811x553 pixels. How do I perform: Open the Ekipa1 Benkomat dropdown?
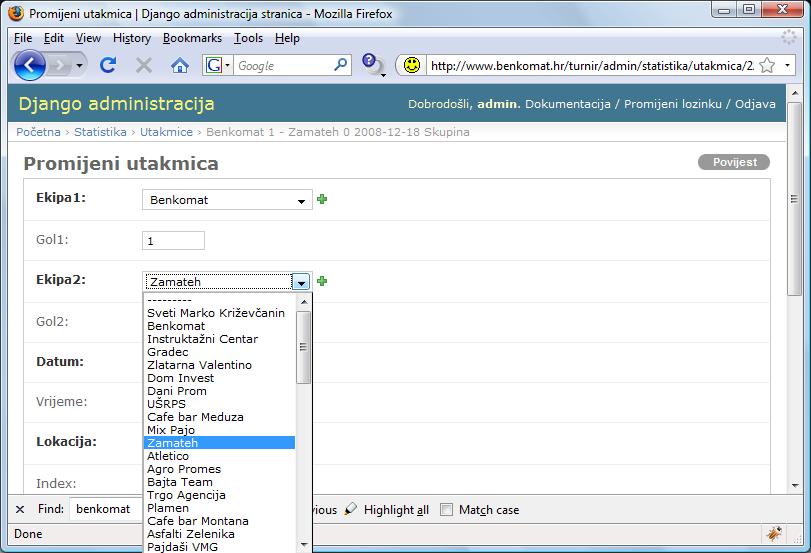click(x=227, y=200)
